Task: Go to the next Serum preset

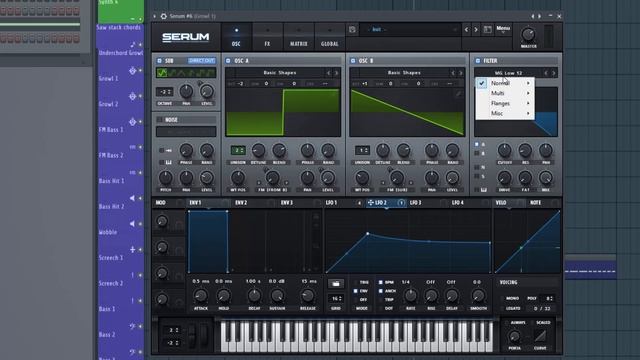Action: tap(476, 29)
